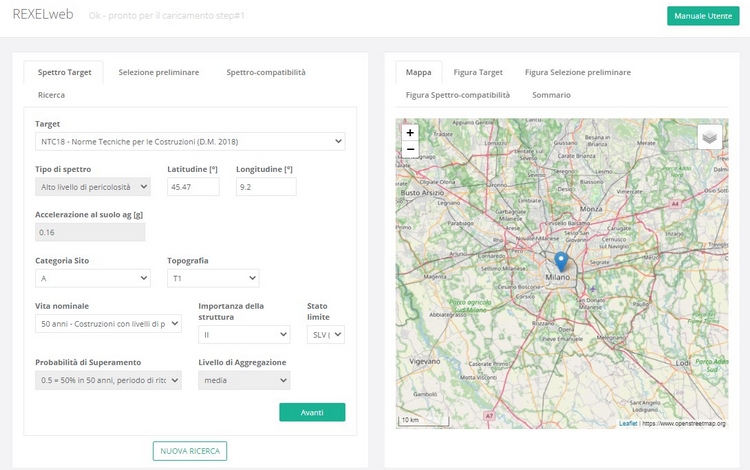The image size is (750, 470).
Task: Open Figura Spettro-compatibilità tab
Action: pyautogui.click(x=458, y=95)
